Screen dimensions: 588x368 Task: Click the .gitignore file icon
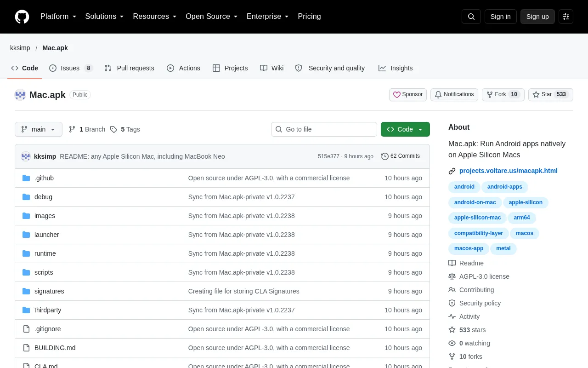tap(26, 329)
